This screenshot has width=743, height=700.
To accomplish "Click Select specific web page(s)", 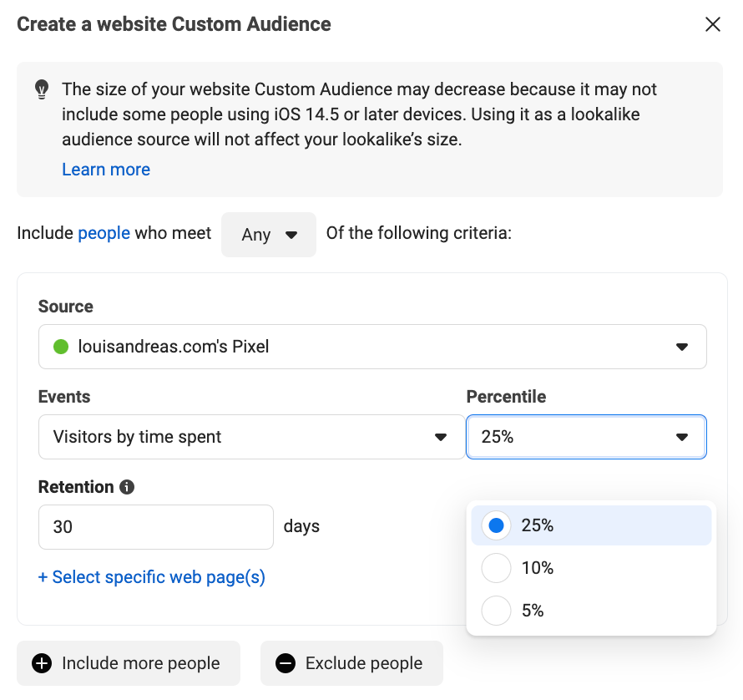I will 152,577.
